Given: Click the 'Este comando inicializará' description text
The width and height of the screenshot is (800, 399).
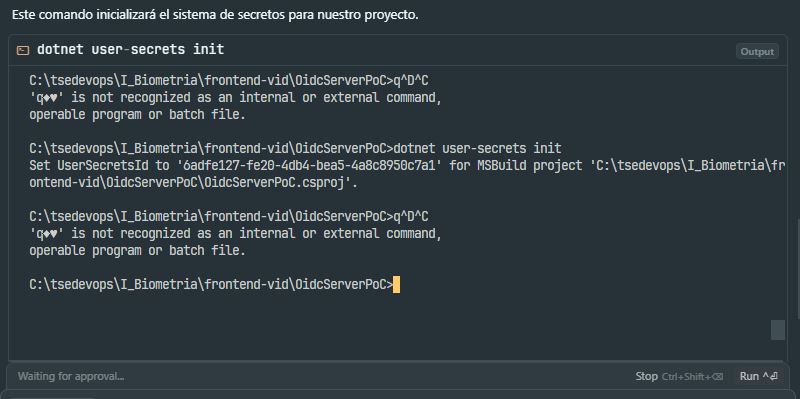Looking at the screenshot, I should [215, 15].
